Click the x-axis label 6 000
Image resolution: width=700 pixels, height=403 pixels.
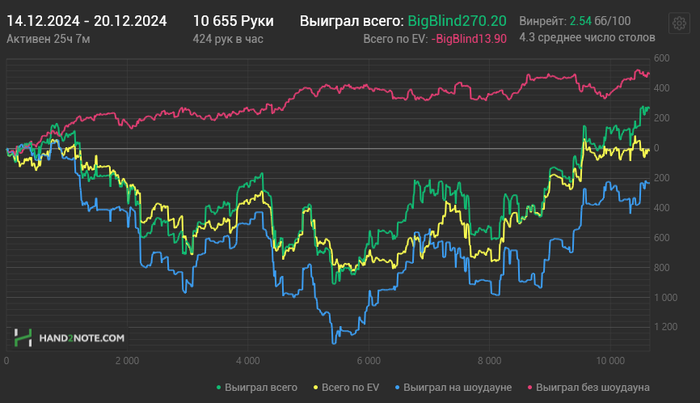(369, 361)
